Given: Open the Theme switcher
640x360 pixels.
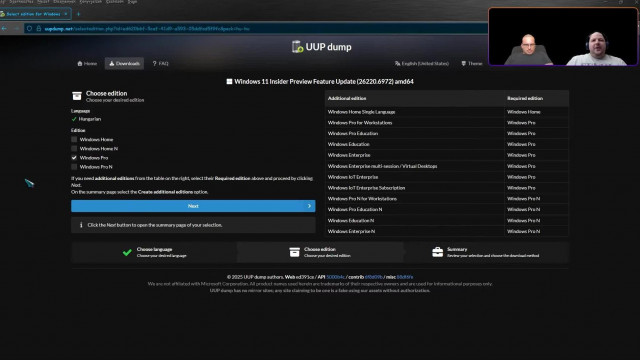Looking at the screenshot, I should click(x=471, y=63).
